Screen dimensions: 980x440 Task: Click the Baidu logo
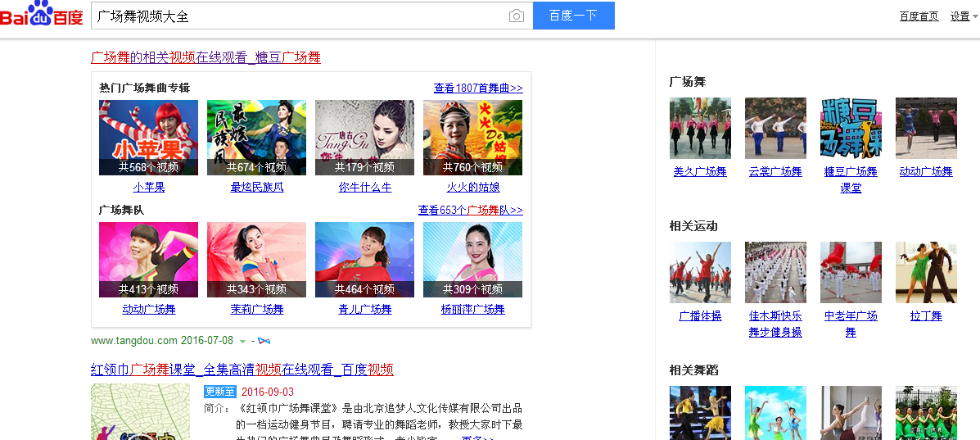41,14
